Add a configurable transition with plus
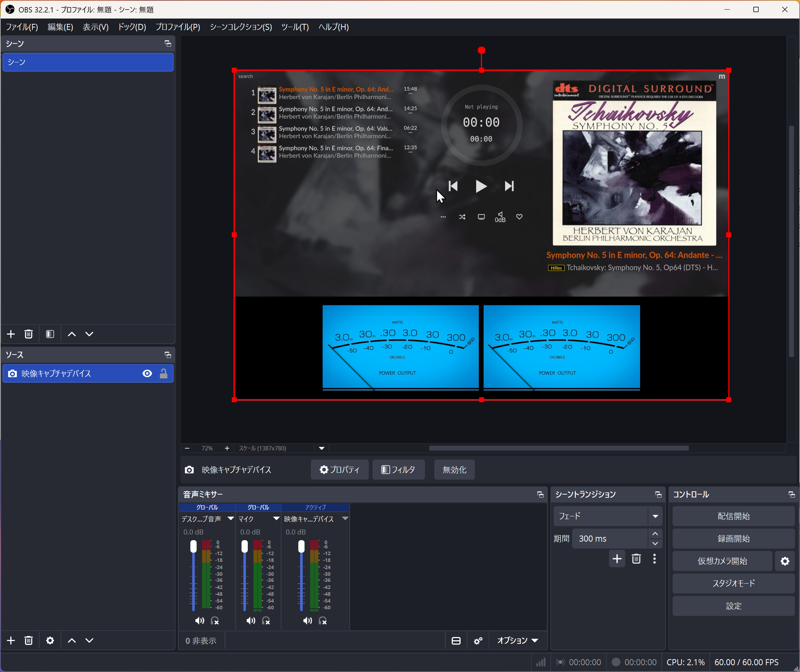Viewport: 800px width, 672px height. [617, 559]
